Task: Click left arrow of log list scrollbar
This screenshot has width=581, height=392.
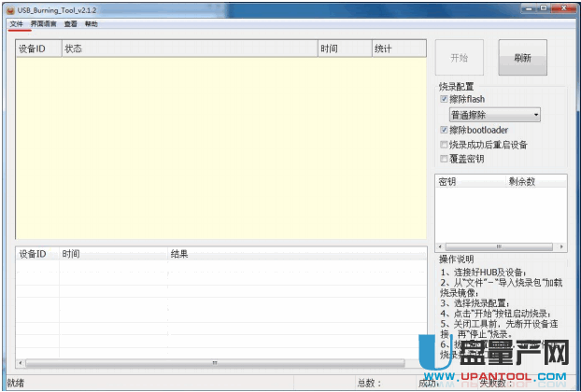Action: click(20, 362)
